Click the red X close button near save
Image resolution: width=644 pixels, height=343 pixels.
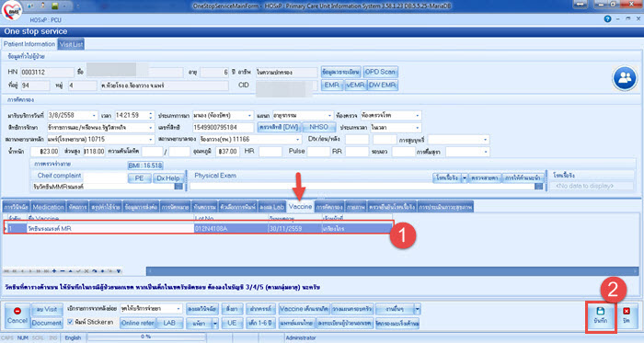[627, 316]
